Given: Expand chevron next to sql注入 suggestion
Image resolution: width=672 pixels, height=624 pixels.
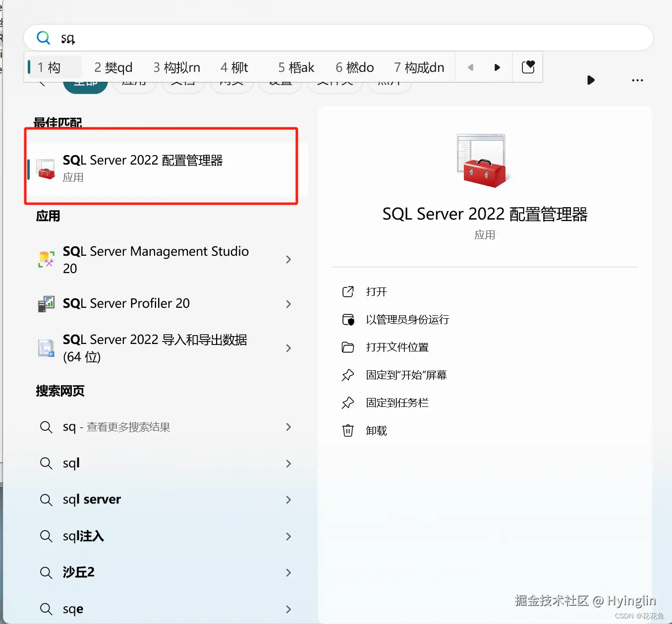Looking at the screenshot, I should point(288,536).
